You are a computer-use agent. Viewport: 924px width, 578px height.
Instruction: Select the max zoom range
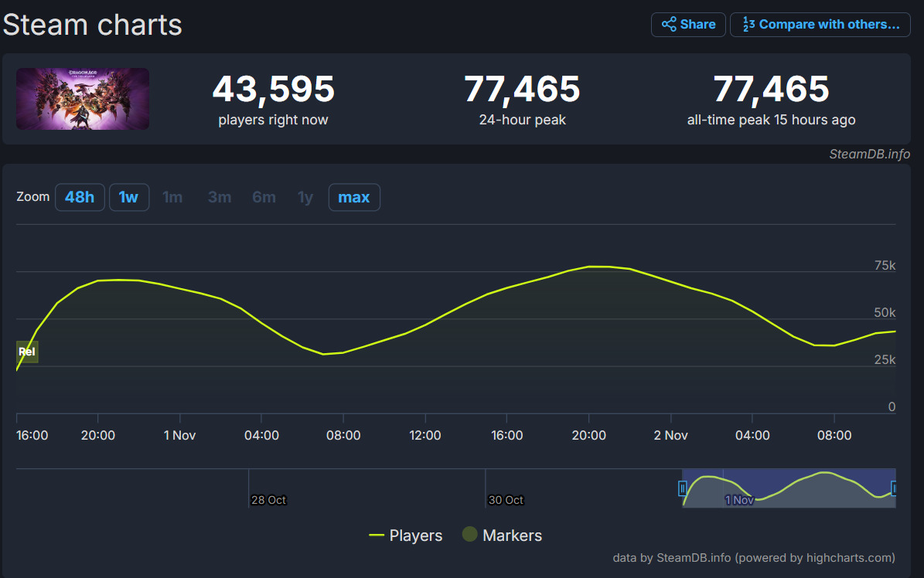(354, 197)
